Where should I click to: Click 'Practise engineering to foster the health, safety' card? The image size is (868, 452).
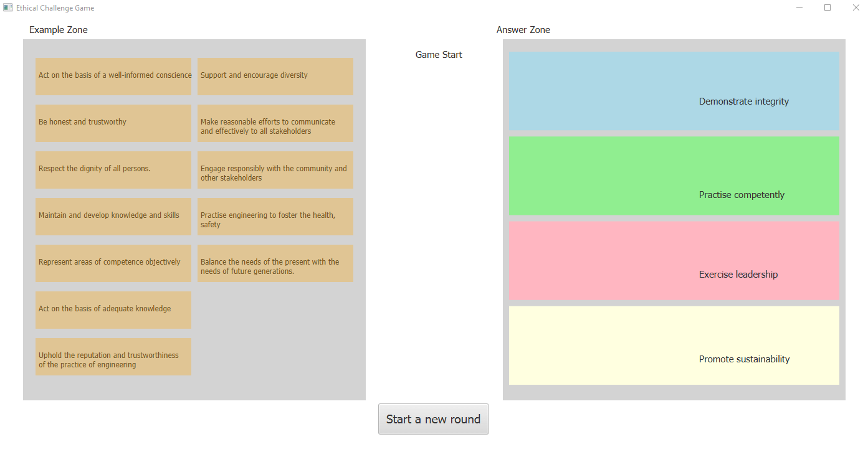(x=275, y=216)
